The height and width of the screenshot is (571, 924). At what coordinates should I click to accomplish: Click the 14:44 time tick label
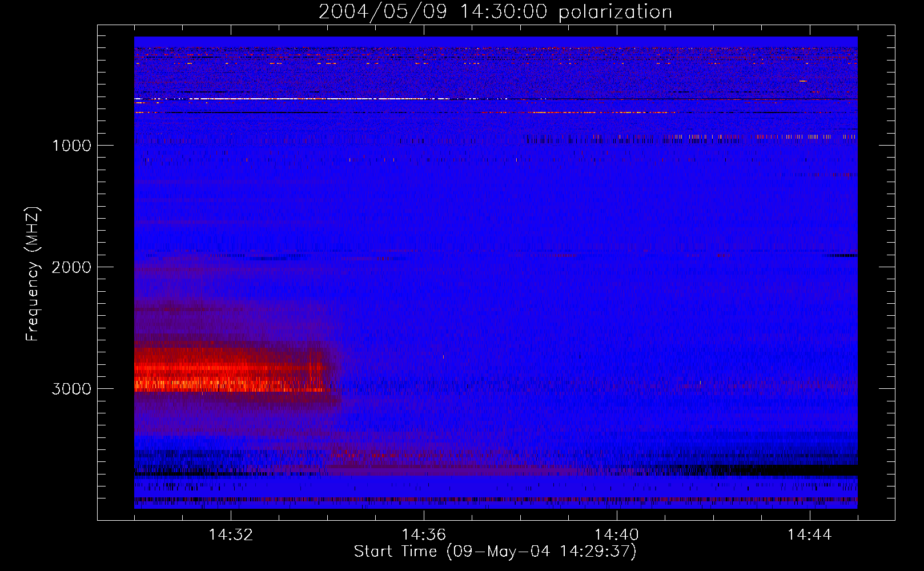coord(810,535)
